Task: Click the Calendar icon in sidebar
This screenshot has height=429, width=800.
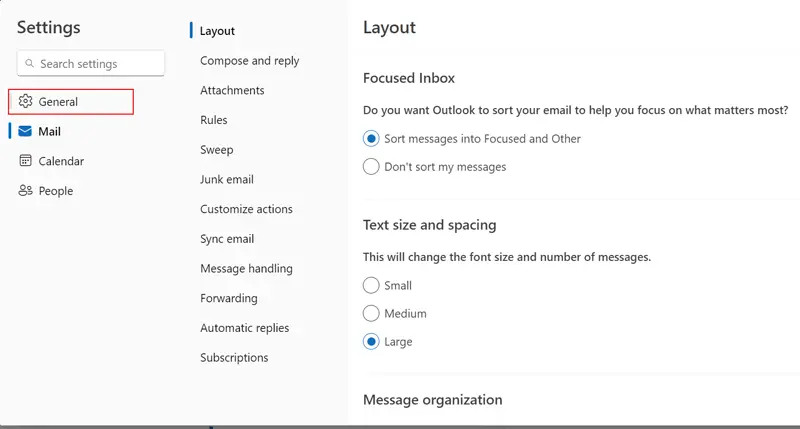Action: tap(26, 161)
